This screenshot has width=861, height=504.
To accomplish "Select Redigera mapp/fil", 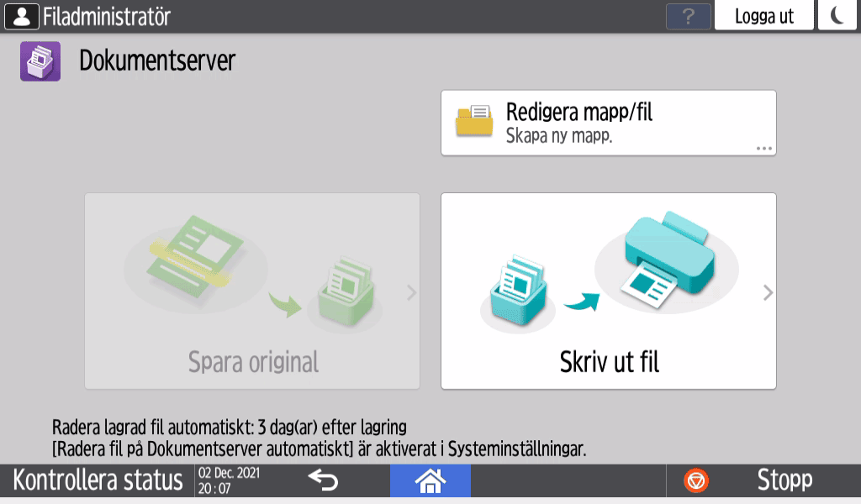I will pos(609,123).
